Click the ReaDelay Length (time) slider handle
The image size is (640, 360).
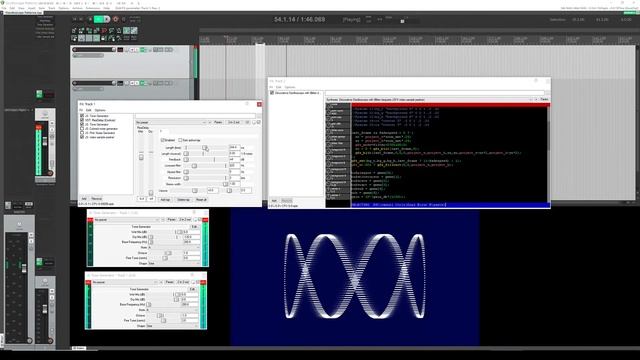(x=204, y=147)
